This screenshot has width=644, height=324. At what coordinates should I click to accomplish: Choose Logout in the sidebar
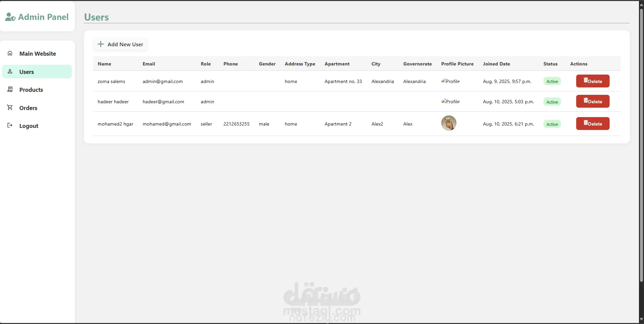(37, 126)
